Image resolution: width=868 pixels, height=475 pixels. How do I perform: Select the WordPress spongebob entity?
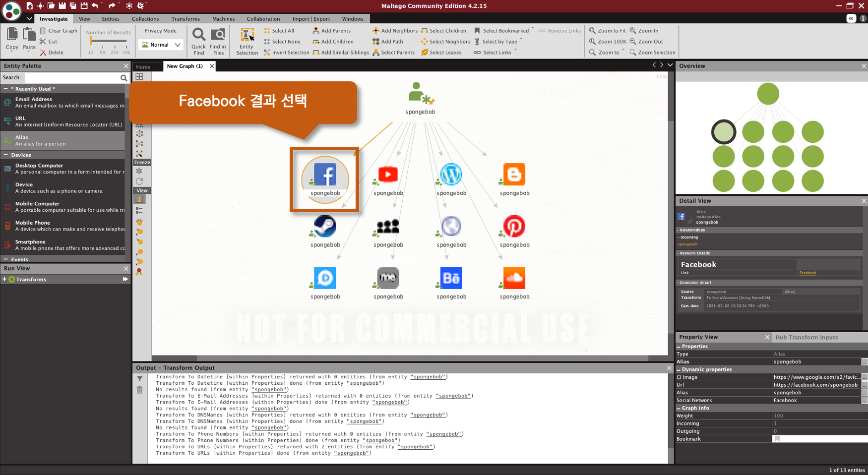451,180
